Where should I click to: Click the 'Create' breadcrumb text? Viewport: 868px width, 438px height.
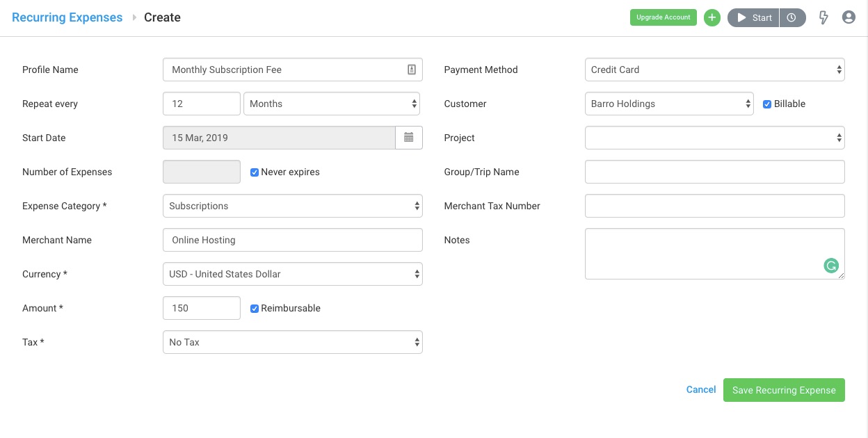point(162,17)
